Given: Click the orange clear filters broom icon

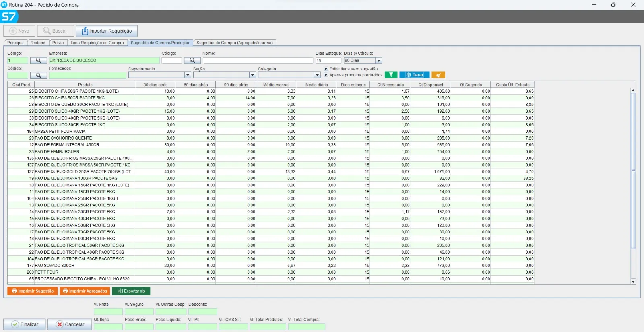Looking at the screenshot, I should point(438,75).
